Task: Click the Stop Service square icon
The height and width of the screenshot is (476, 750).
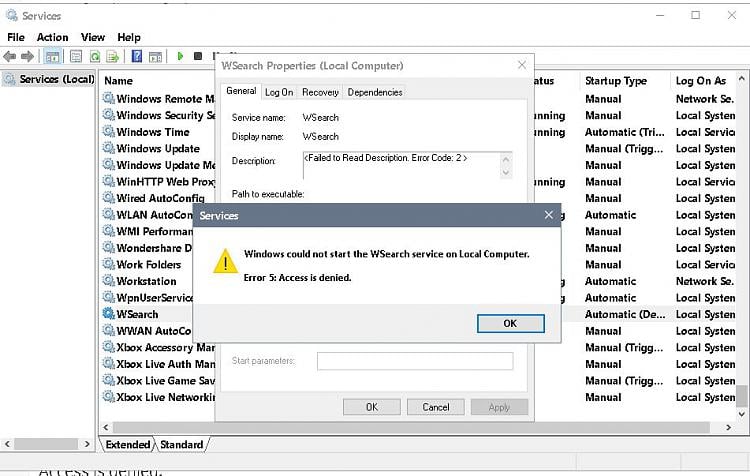Action: click(198, 56)
